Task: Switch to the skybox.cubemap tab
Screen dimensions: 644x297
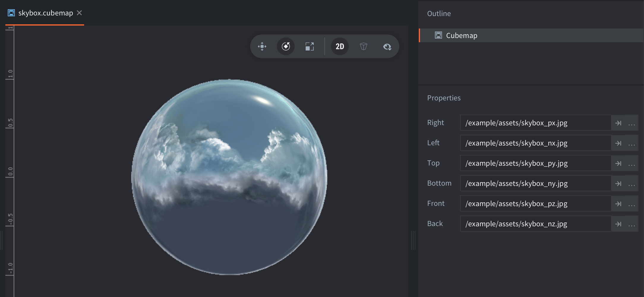Action: [45, 13]
